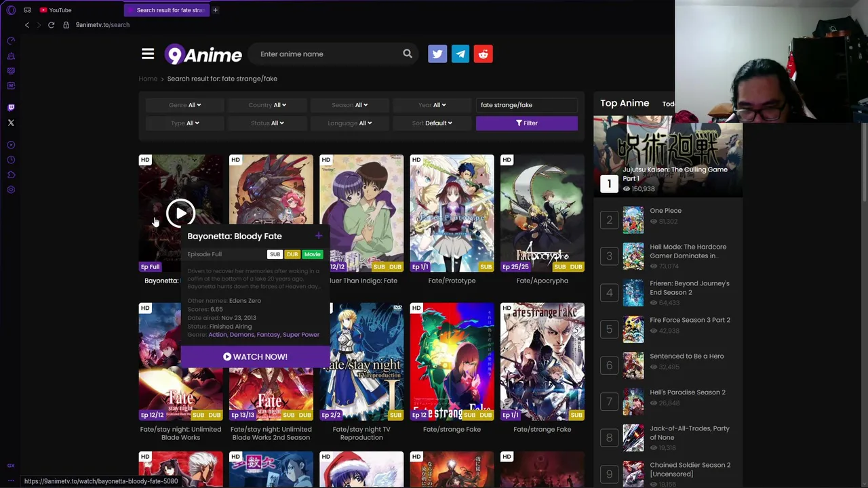
Task: Expand the Language filter dropdown
Action: coord(350,123)
